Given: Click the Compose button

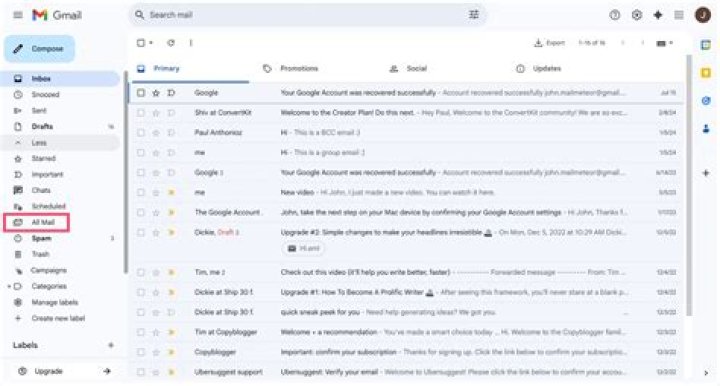Looking at the screenshot, I should coord(39,49).
